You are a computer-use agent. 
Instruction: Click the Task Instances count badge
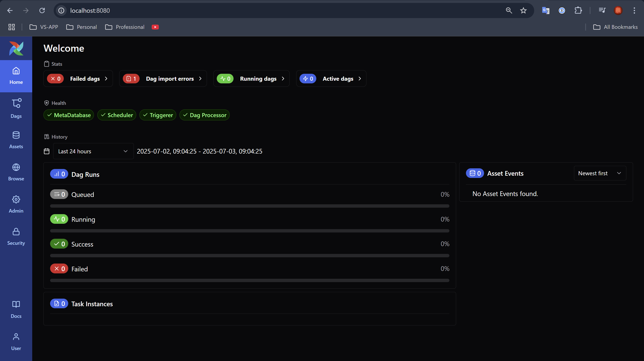(59, 304)
